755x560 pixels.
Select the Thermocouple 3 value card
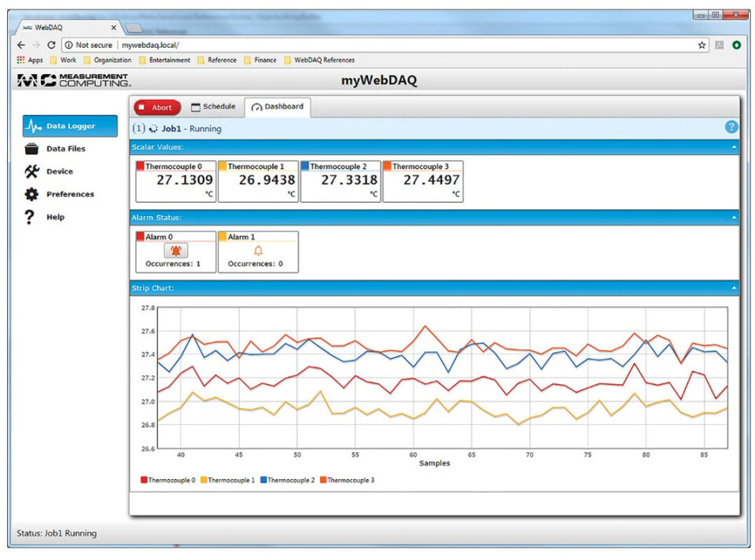tap(423, 182)
